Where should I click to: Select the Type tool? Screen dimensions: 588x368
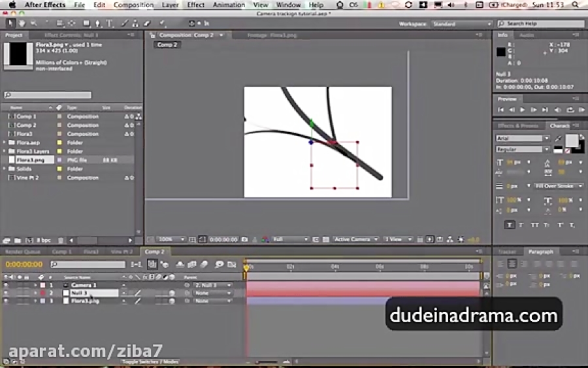[110, 24]
